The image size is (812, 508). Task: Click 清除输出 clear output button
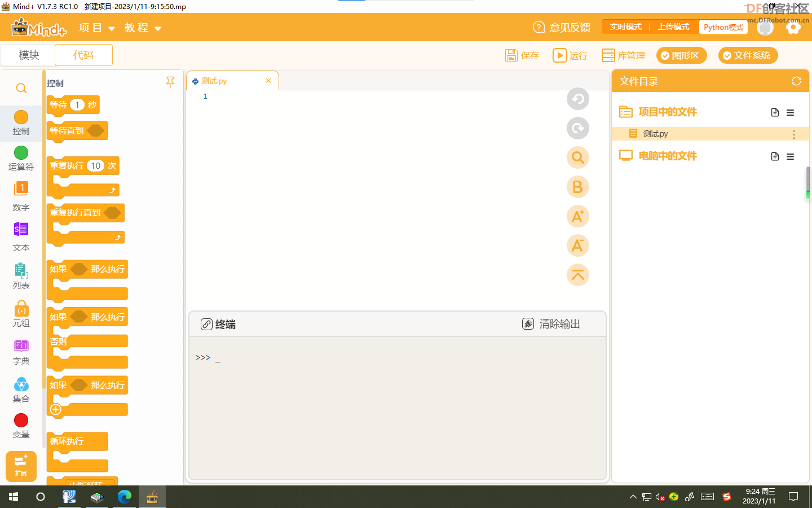click(551, 324)
